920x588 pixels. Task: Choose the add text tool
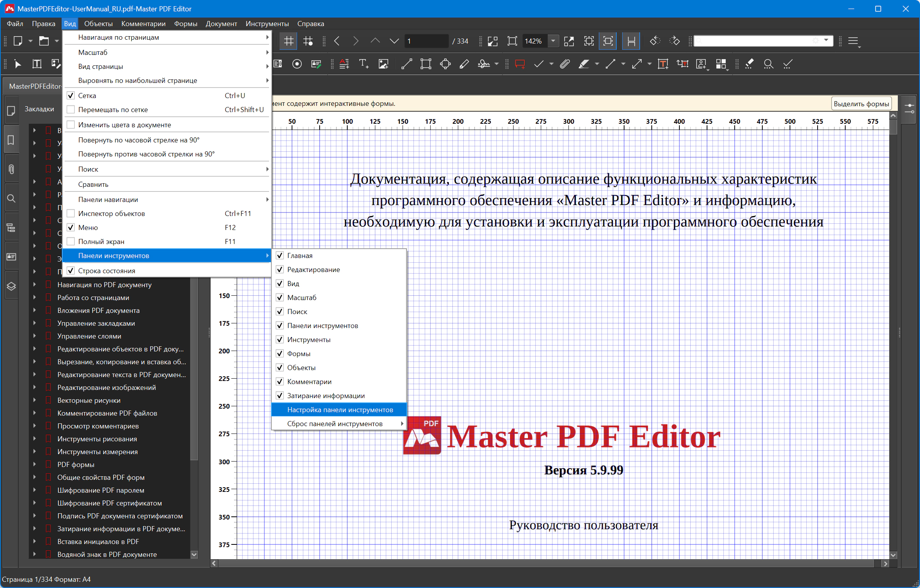(x=364, y=64)
